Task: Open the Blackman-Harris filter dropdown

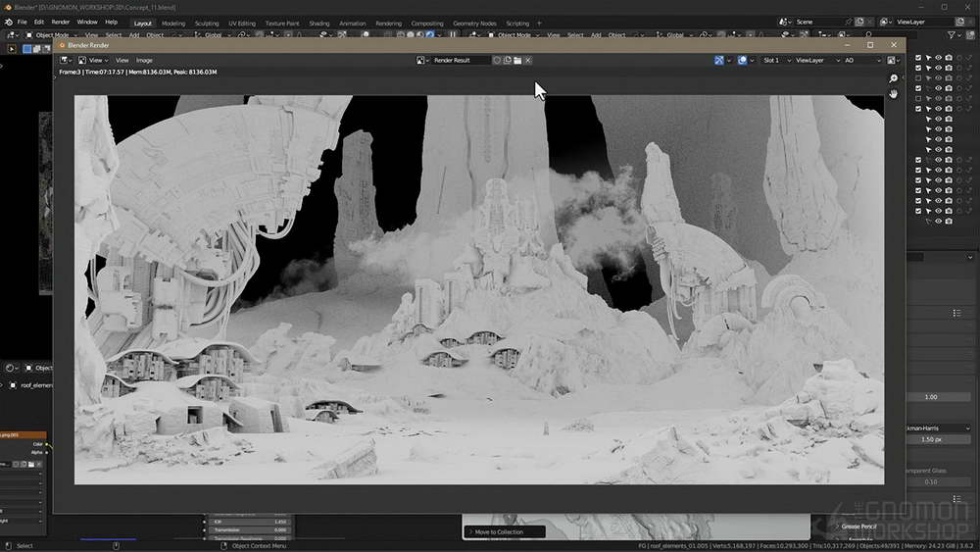Action: click(939, 428)
